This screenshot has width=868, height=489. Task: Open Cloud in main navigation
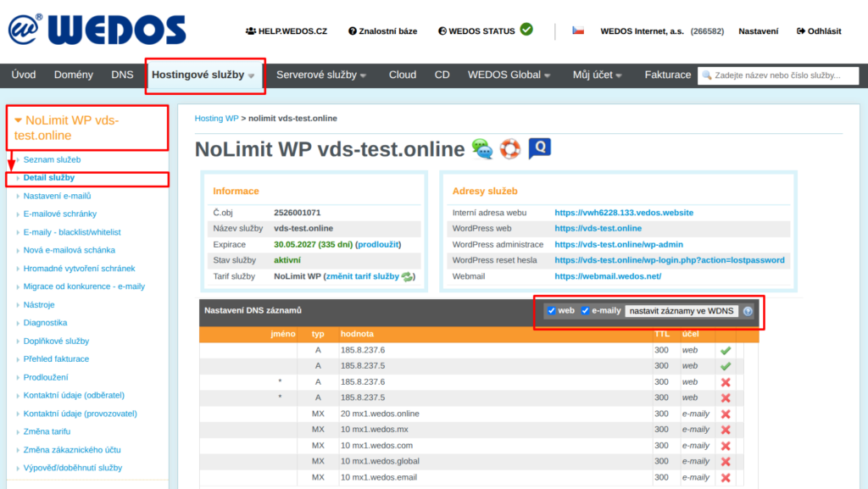(x=403, y=75)
